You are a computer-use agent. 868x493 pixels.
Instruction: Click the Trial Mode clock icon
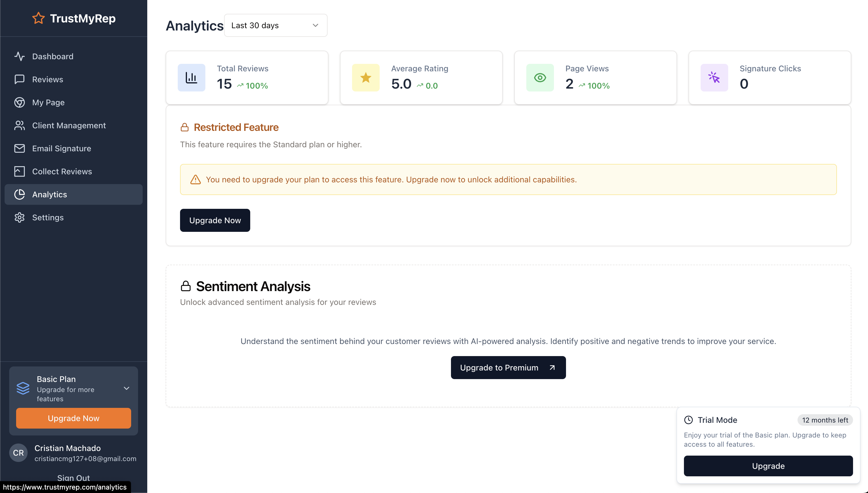[688, 420]
